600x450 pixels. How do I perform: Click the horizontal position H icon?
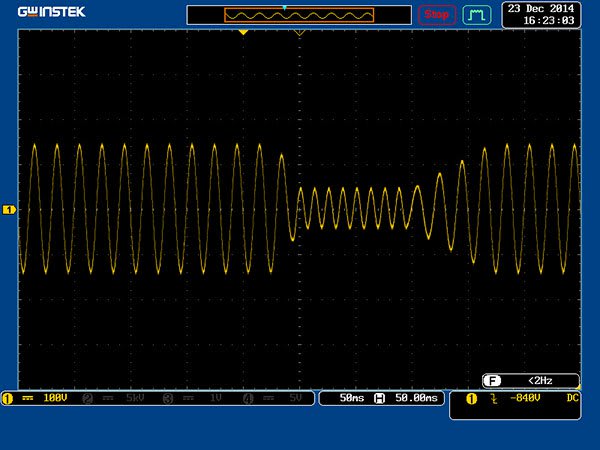(x=379, y=398)
